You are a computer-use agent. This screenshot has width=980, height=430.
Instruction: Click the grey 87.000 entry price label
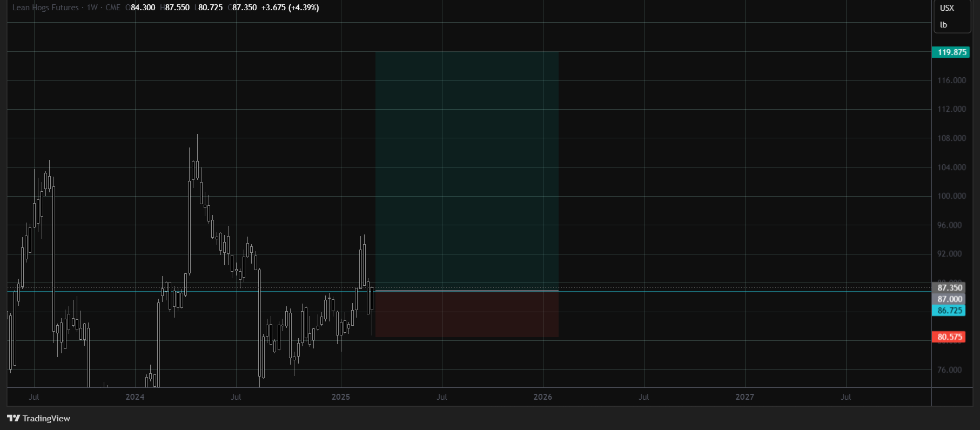949,299
